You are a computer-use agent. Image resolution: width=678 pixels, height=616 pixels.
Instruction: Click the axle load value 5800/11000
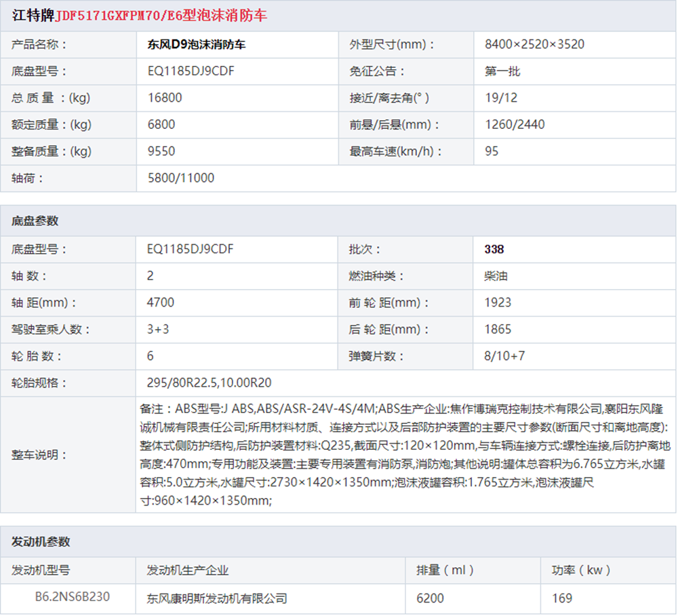[x=180, y=178]
